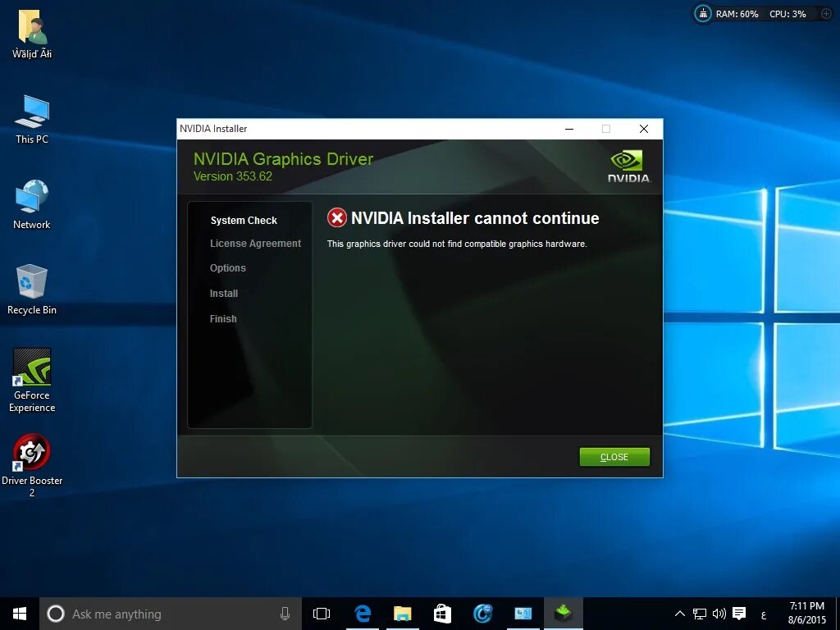Open the Windows Store from taskbar
Screen dimensions: 840x630
(x=442, y=614)
